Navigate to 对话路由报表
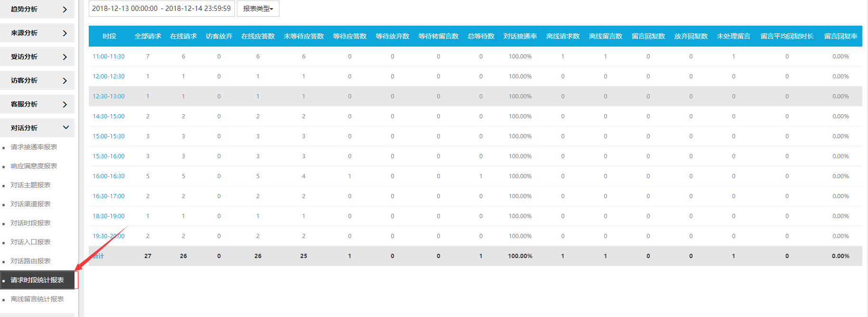The height and width of the screenshot is (317, 868). (x=30, y=261)
